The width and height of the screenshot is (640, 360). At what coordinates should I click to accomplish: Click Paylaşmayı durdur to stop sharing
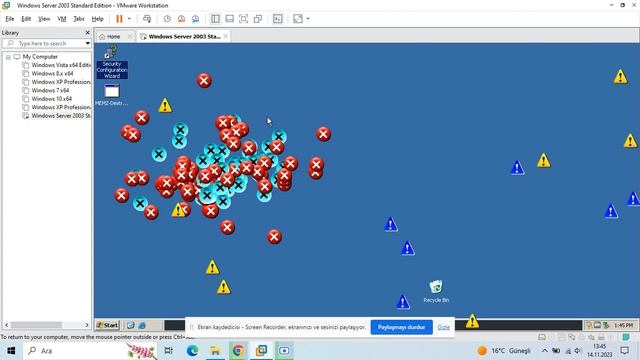(x=401, y=327)
